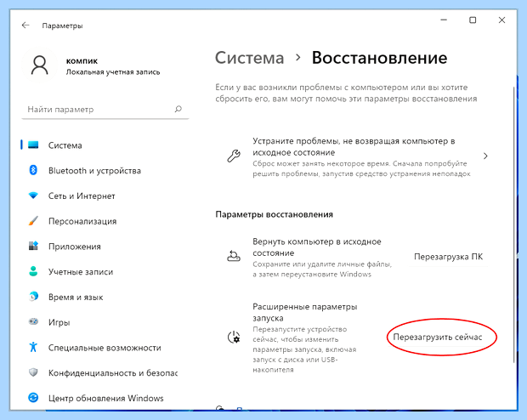Click the clock-globe icon for Время и язык
Image resolution: width=527 pixels, height=420 pixels.
point(33,297)
